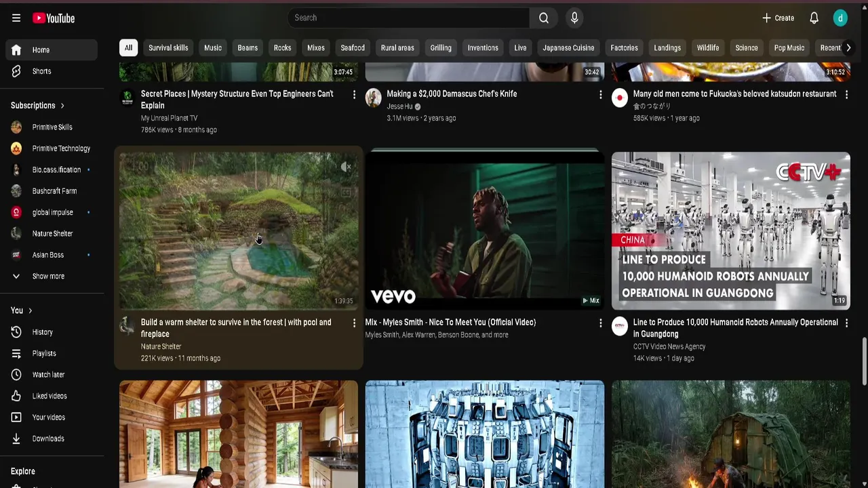
Task: Open Primitive Skills channel subscription
Action: pos(52,127)
